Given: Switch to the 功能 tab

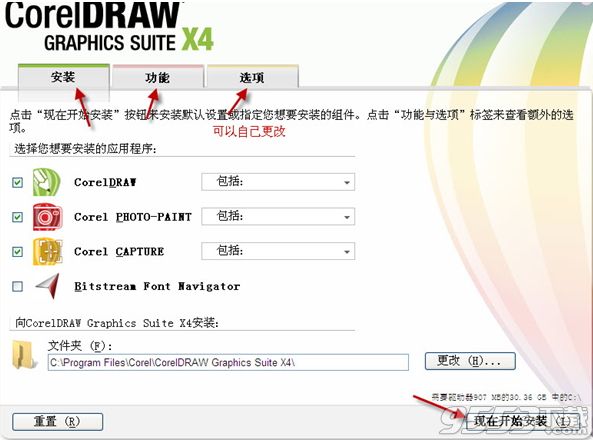Looking at the screenshot, I should coord(158,77).
